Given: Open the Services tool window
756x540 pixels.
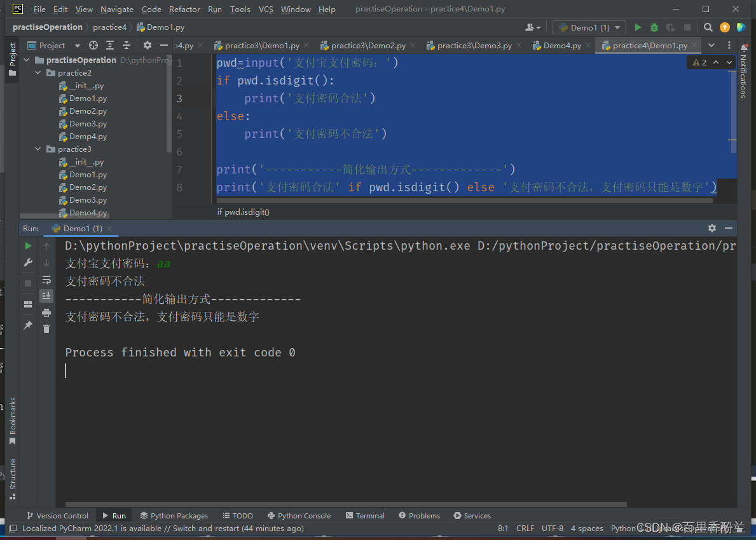Looking at the screenshot, I should pos(472,515).
